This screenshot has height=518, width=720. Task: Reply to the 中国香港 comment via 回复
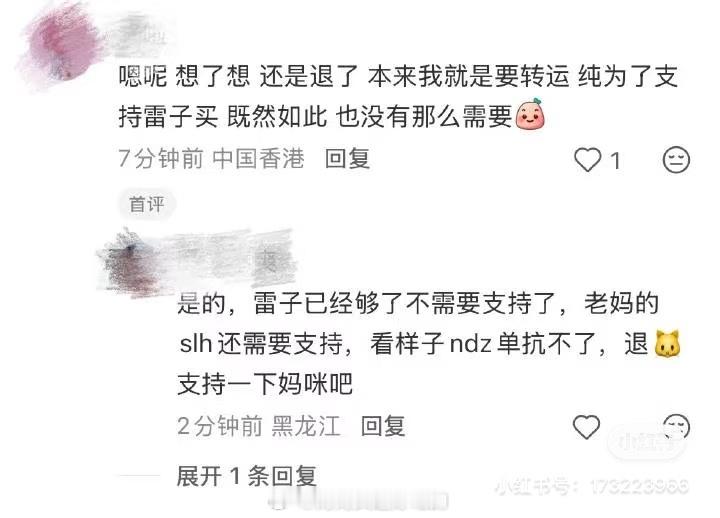coord(347,159)
